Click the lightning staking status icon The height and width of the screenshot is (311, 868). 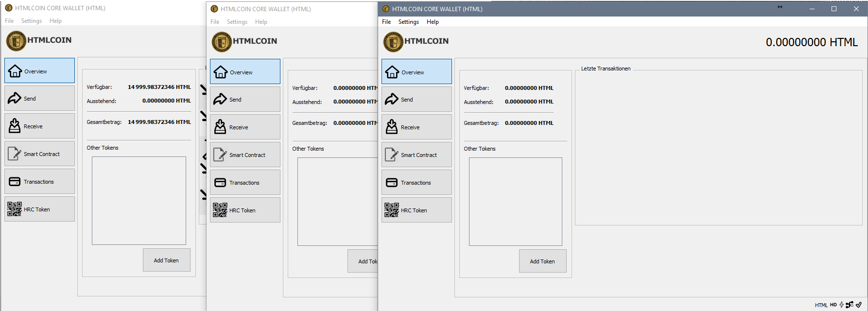842,305
